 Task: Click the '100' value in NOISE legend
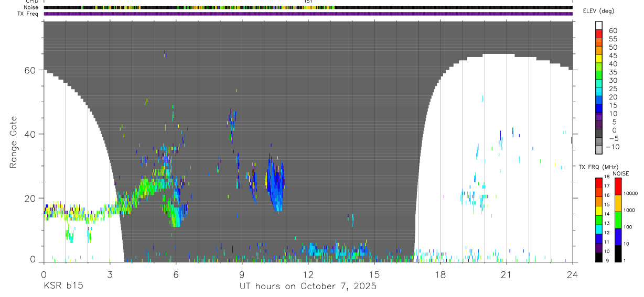[x=628, y=227]
